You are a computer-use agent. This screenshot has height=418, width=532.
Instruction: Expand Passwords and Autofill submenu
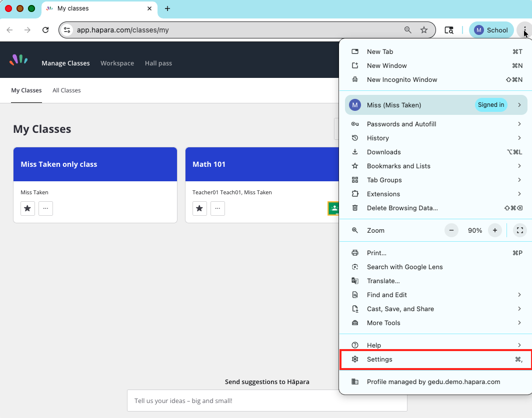(x=435, y=124)
